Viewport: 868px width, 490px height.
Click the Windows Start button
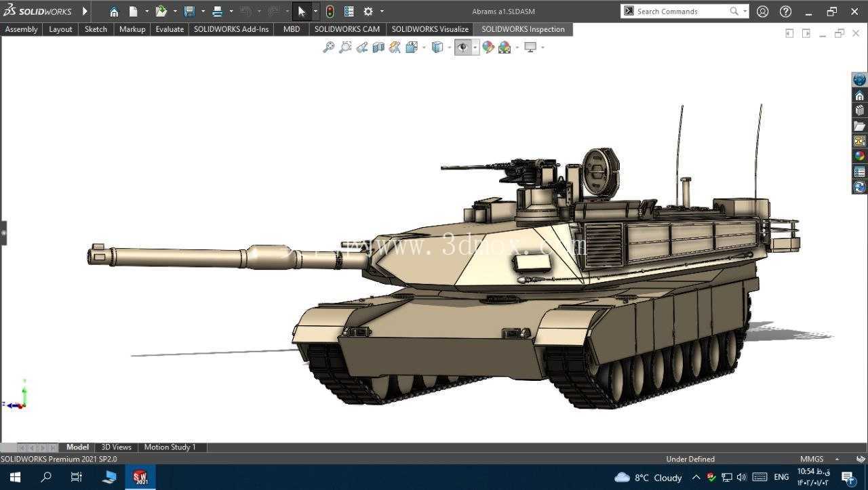(x=14, y=477)
